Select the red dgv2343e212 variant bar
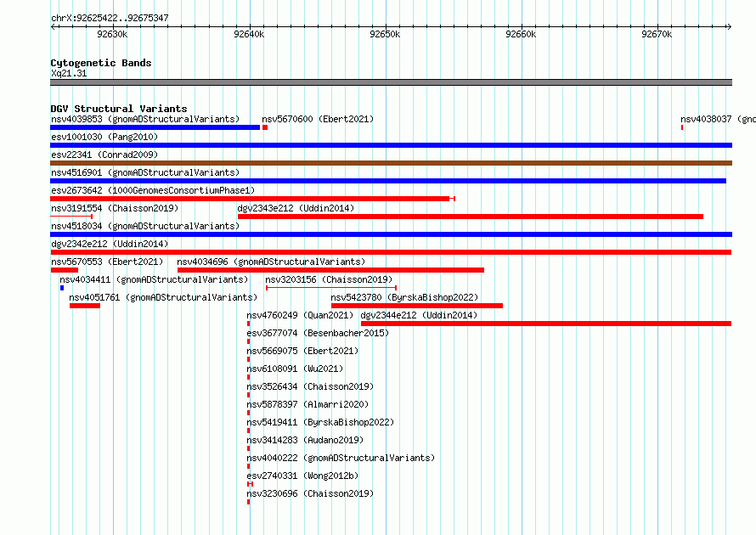 coord(470,217)
